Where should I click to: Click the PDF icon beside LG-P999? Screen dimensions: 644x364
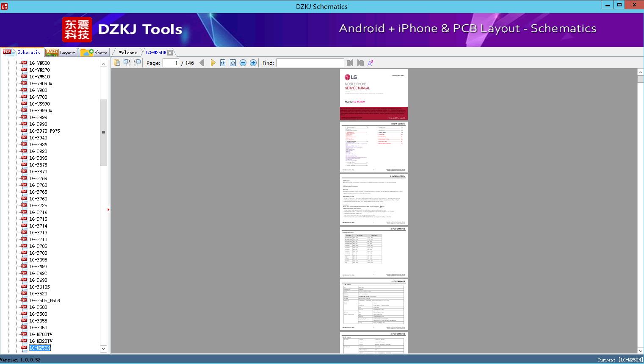[24, 117]
